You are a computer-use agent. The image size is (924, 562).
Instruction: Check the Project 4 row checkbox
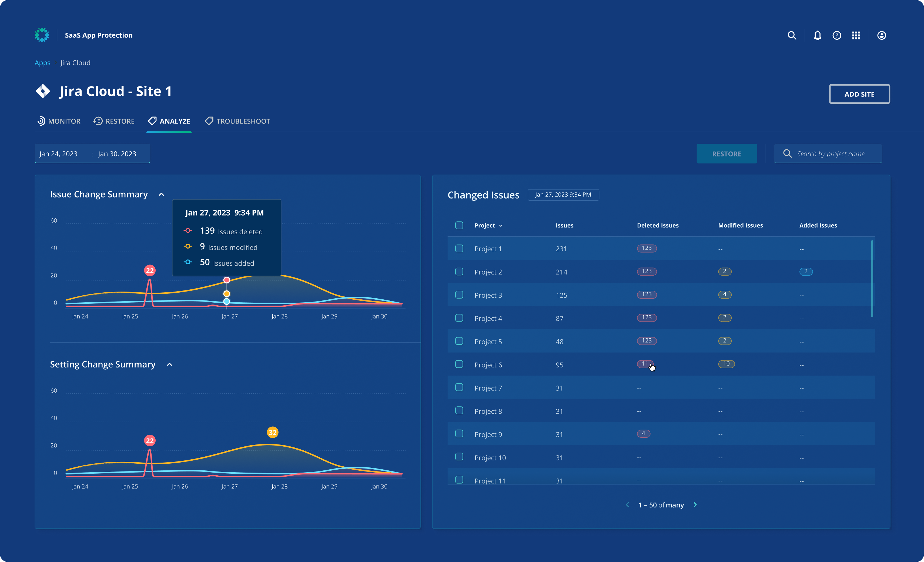point(459,318)
